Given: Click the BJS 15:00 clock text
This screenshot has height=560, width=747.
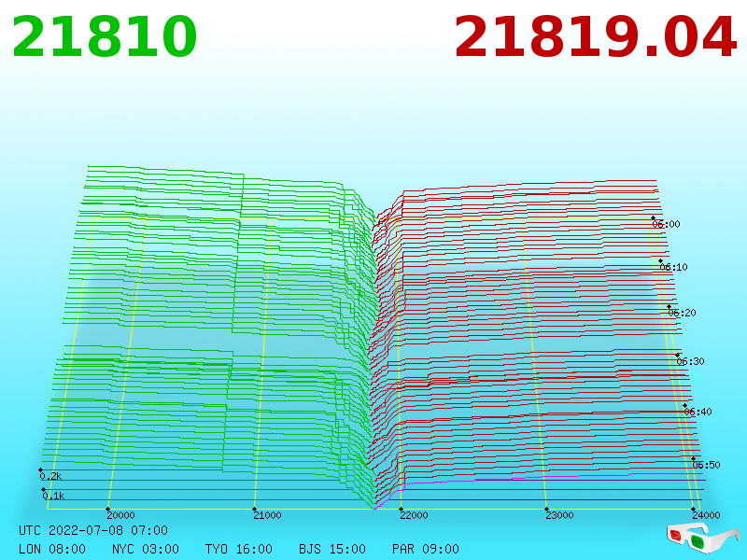Looking at the screenshot, I should [x=332, y=549].
